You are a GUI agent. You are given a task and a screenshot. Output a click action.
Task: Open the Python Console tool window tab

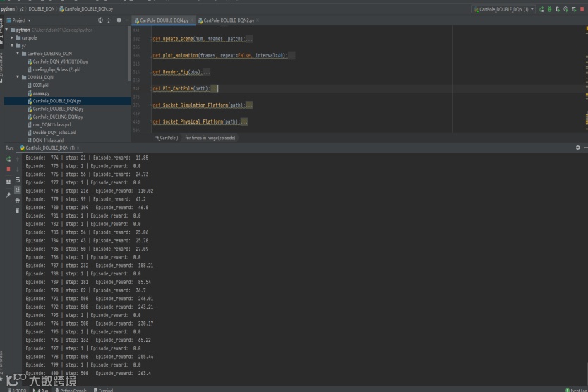[71, 390]
